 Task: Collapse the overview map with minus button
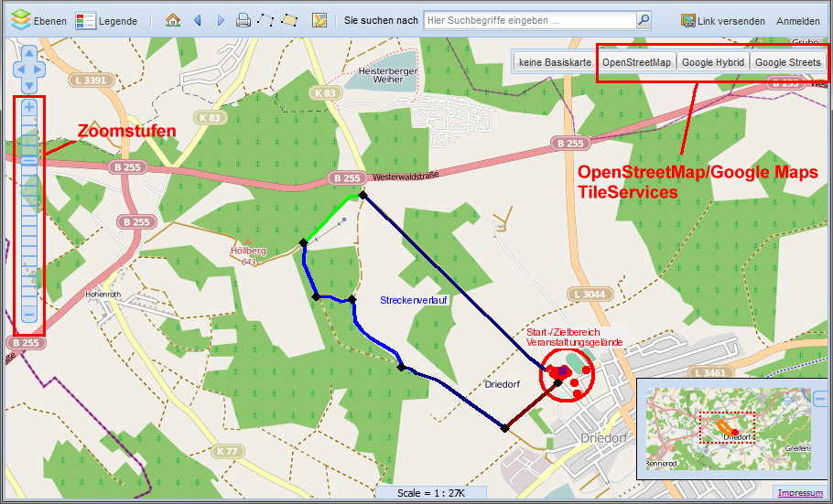click(820, 399)
